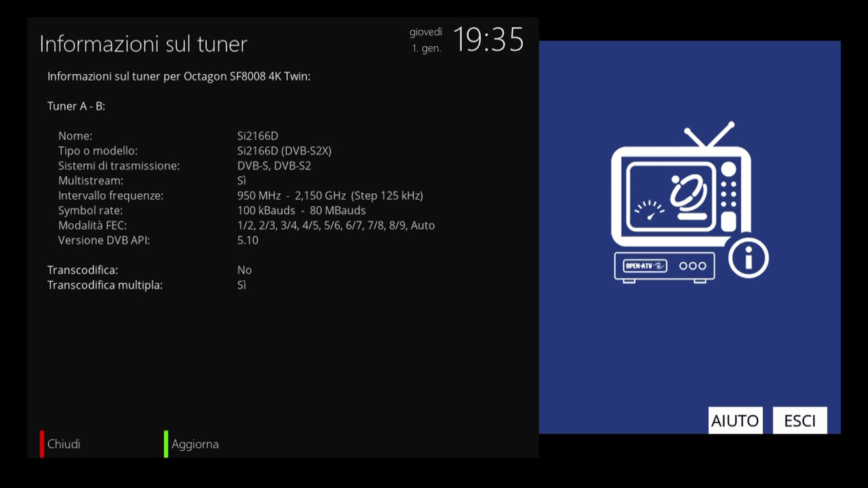
Task: Select the 'Transcodifica:' label
Action: click(82, 270)
